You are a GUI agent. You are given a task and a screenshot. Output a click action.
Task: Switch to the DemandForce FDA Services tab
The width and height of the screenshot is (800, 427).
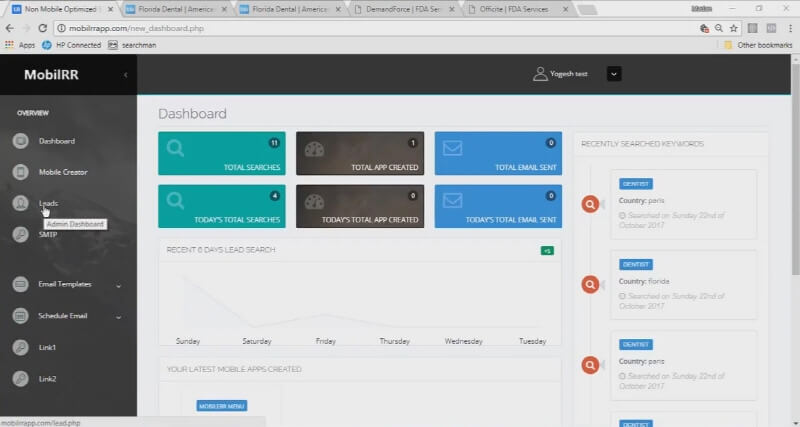(403, 9)
